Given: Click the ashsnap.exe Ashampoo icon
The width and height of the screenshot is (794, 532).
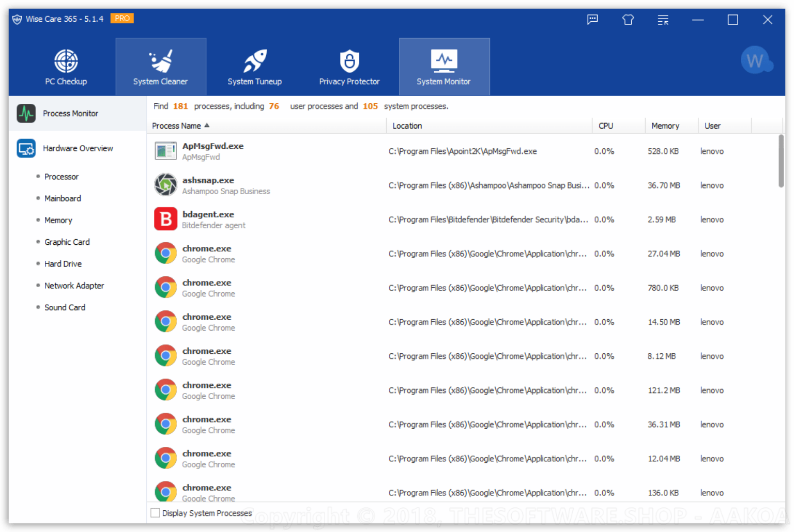Looking at the screenshot, I should (x=165, y=185).
